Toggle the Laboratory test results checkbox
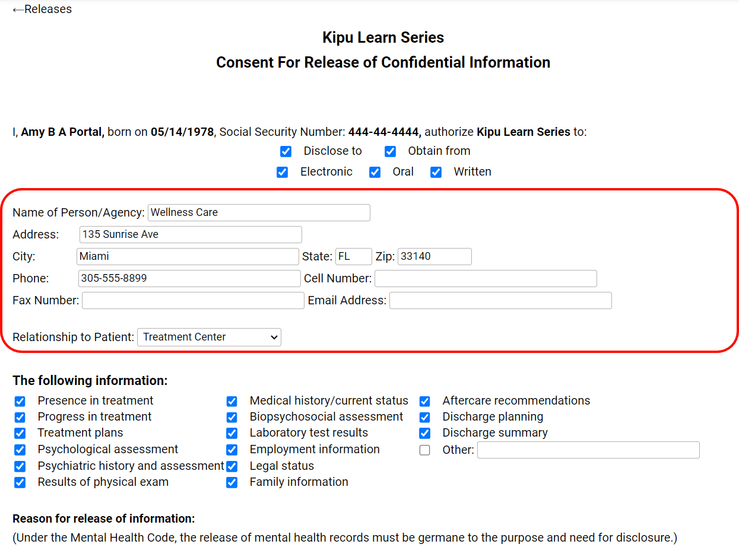The width and height of the screenshot is (739, 560). pyautogui.click(x=231, y=433)
